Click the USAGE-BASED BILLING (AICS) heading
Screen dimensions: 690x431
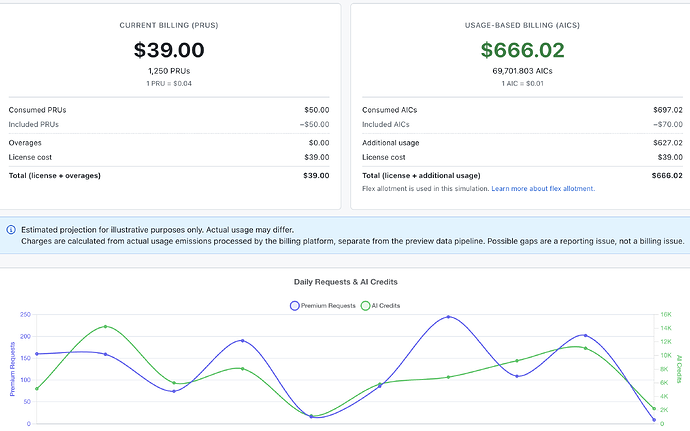(522, 26)
